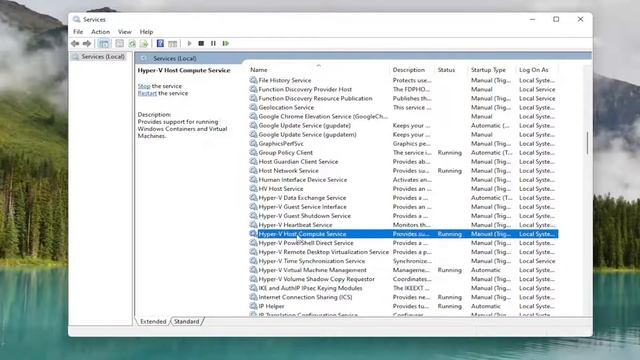Open the Action menu
640x360 pixels.
[100, 31]
